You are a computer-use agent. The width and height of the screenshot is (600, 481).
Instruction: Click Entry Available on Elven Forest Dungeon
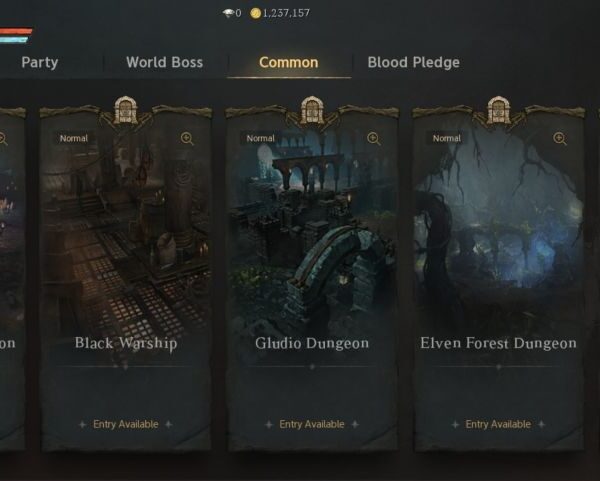498,424
